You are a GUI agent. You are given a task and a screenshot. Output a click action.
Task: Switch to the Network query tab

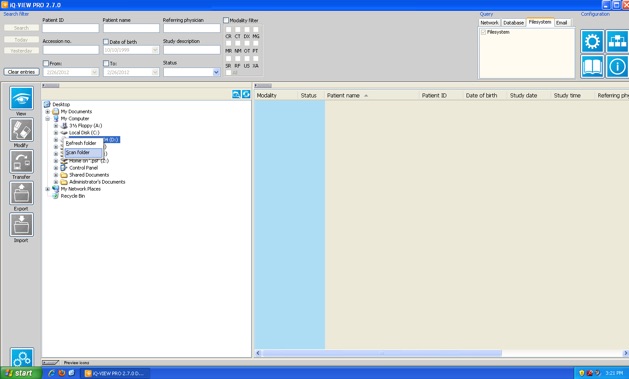coord(489,23)
